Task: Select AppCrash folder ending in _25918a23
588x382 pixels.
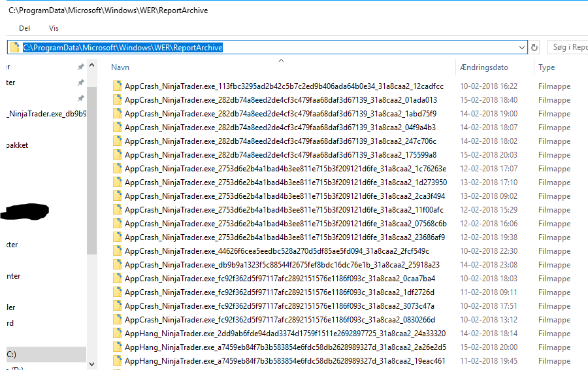Action: [x=282, y=265]
